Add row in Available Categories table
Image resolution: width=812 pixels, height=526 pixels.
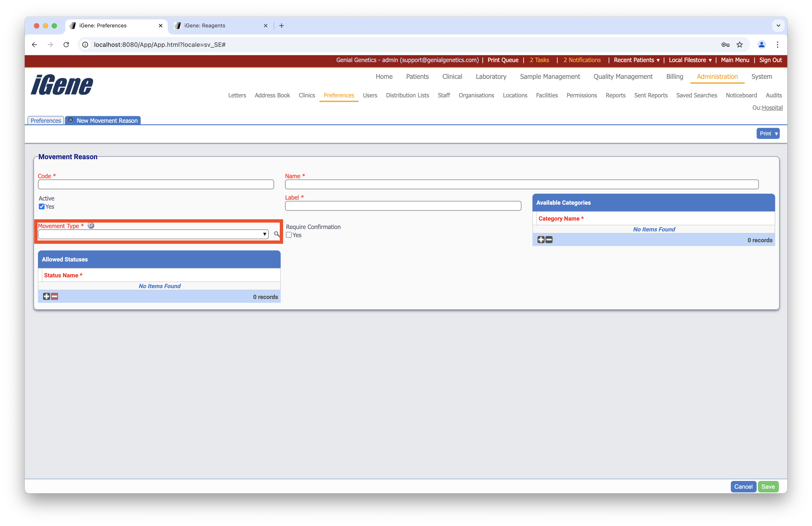click(541, 240)
